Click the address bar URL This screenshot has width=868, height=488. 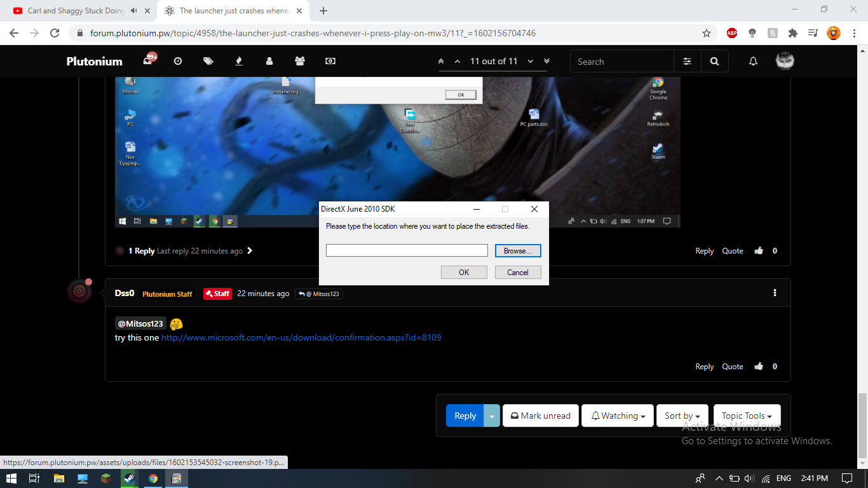313,33
